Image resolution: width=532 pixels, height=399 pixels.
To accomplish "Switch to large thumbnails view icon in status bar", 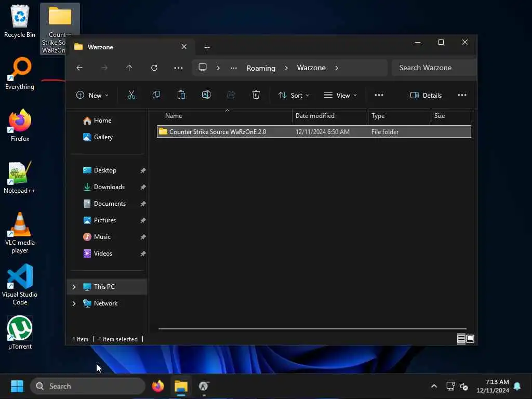I will [470, 339].
